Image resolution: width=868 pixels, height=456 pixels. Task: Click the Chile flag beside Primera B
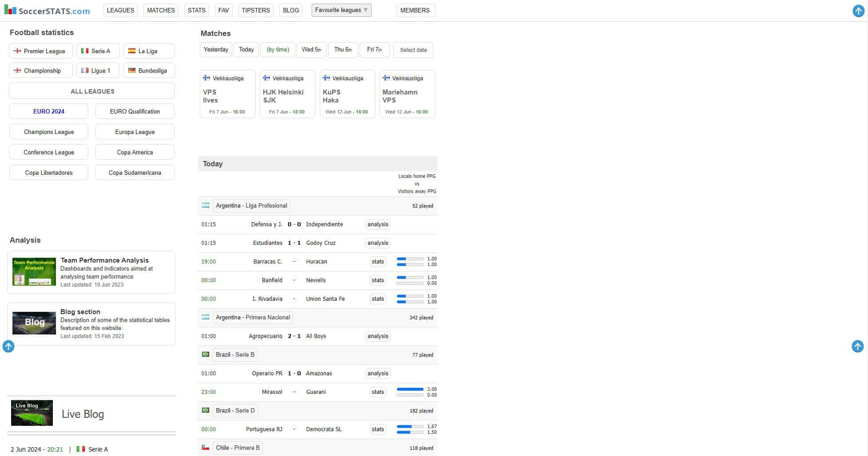pos(206,448)
